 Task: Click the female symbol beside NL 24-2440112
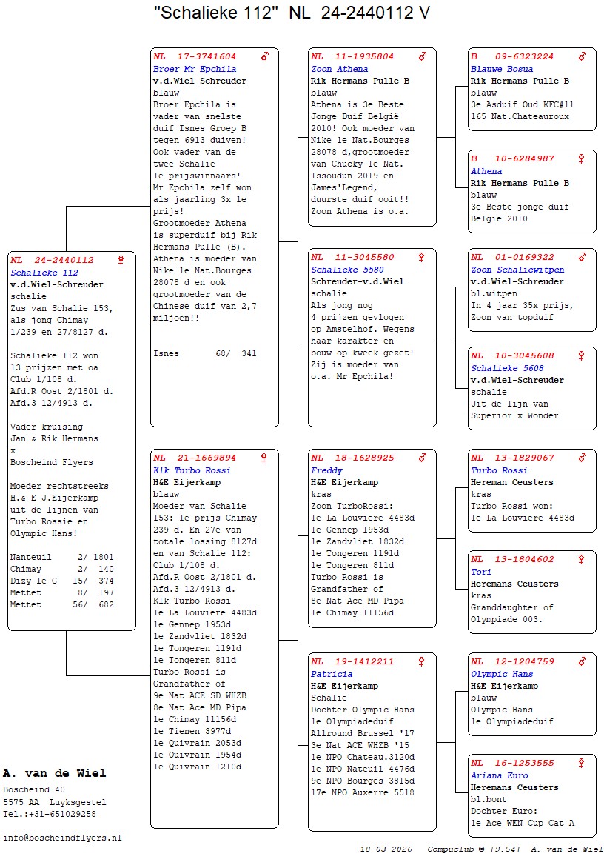click(x=121, y=260)
